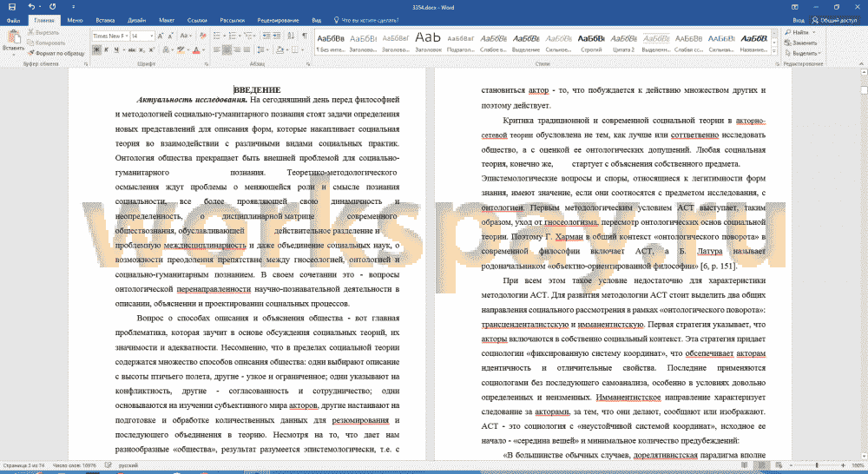Click the Что вы хотите сделать search field

pyautogui.click(x=366, y=20)
